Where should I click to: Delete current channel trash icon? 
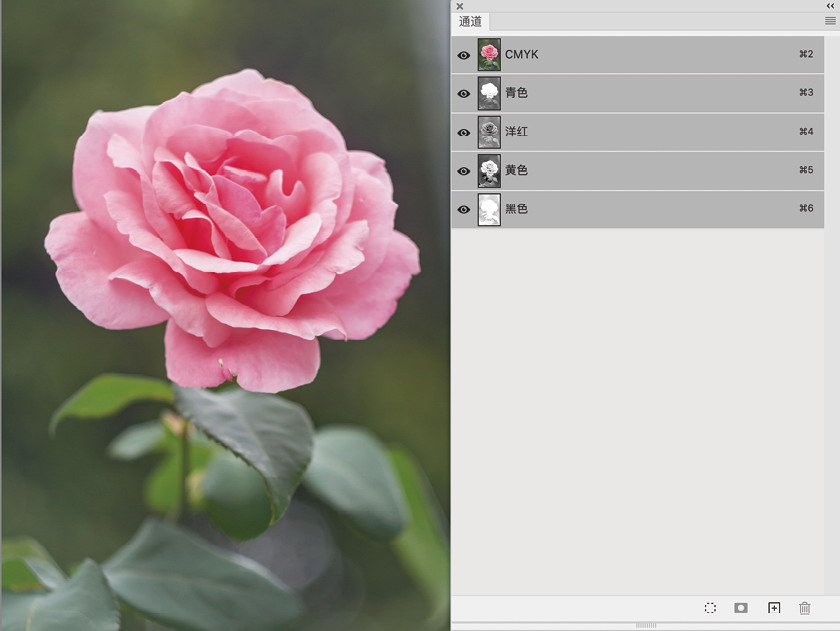[805, 608]
